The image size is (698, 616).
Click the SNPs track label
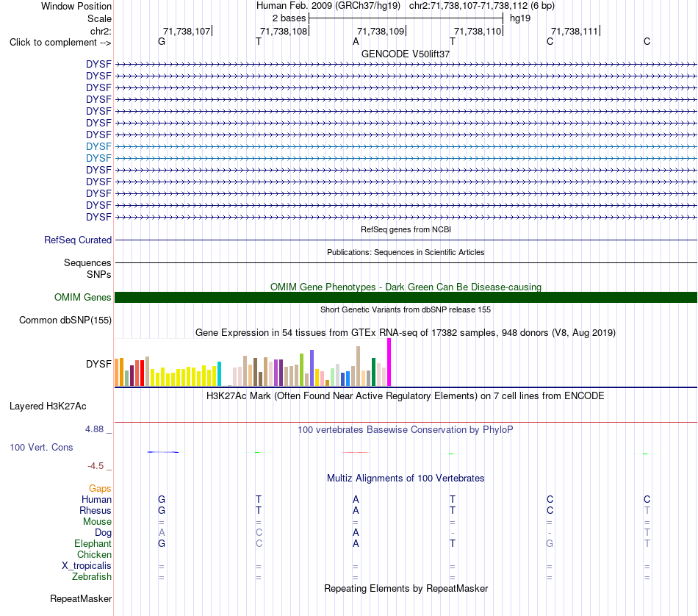(x=99, y=274)
